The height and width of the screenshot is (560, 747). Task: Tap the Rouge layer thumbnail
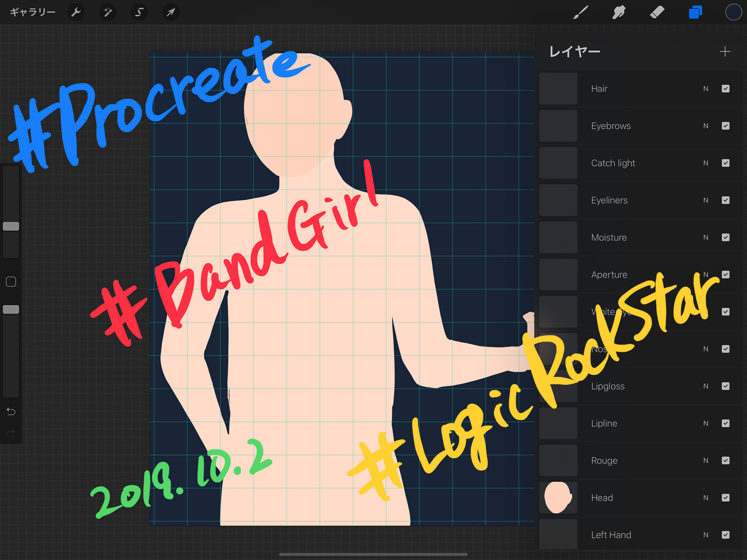(x=558, y=460)
